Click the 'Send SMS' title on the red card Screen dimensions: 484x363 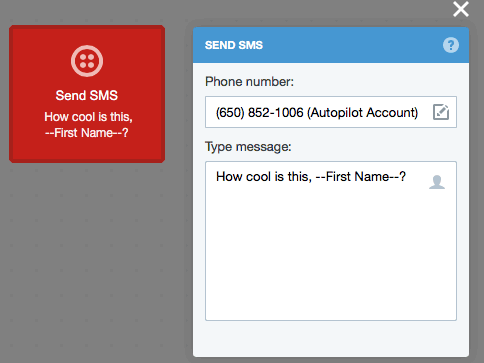pos(87,96)
